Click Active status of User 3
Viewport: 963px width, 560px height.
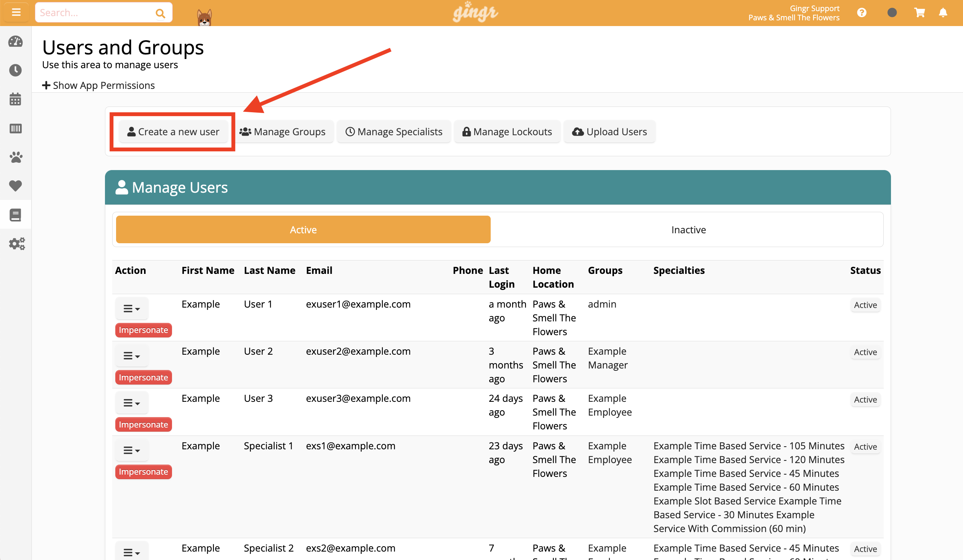(x=865, y=400)
